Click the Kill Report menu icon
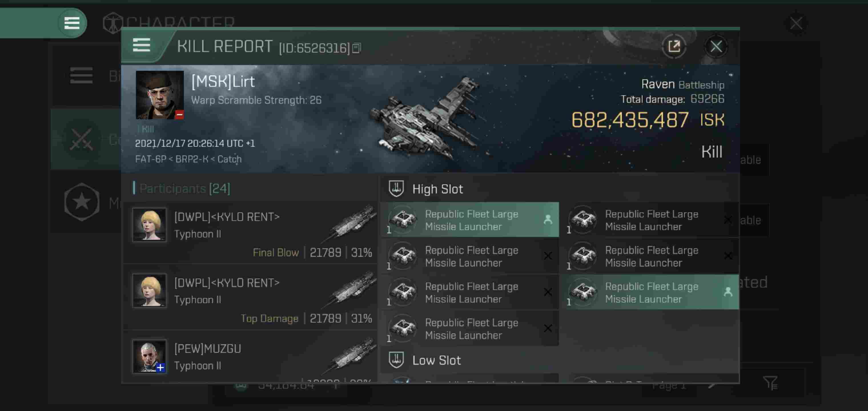868x411 pixels. point(143,45)
